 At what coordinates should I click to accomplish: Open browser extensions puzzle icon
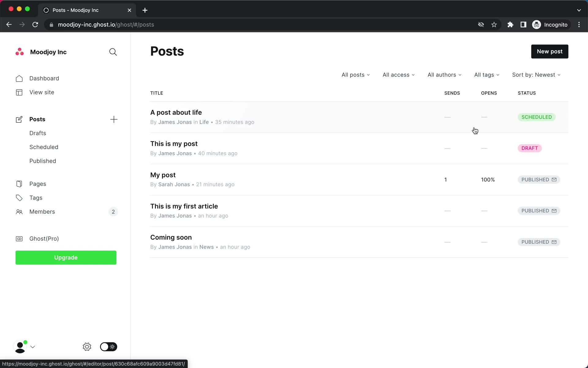pos(510,25)
